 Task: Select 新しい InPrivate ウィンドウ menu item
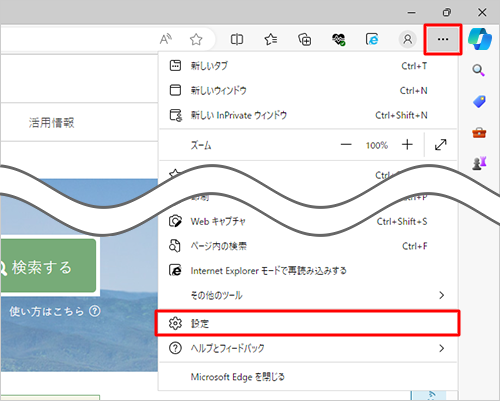pyautogui.click(x=308, y=115)
